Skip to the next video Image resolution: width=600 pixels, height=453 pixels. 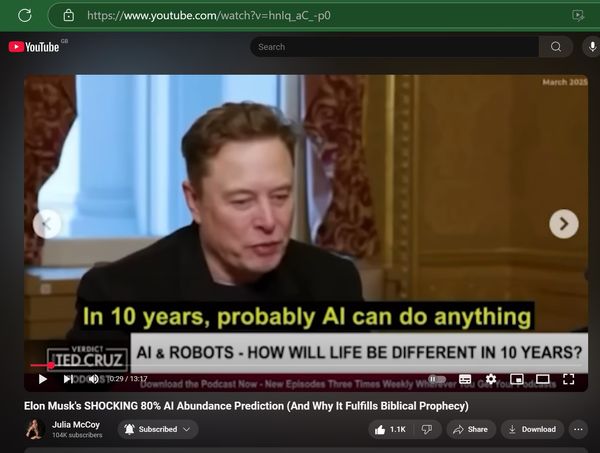(68, 379)
